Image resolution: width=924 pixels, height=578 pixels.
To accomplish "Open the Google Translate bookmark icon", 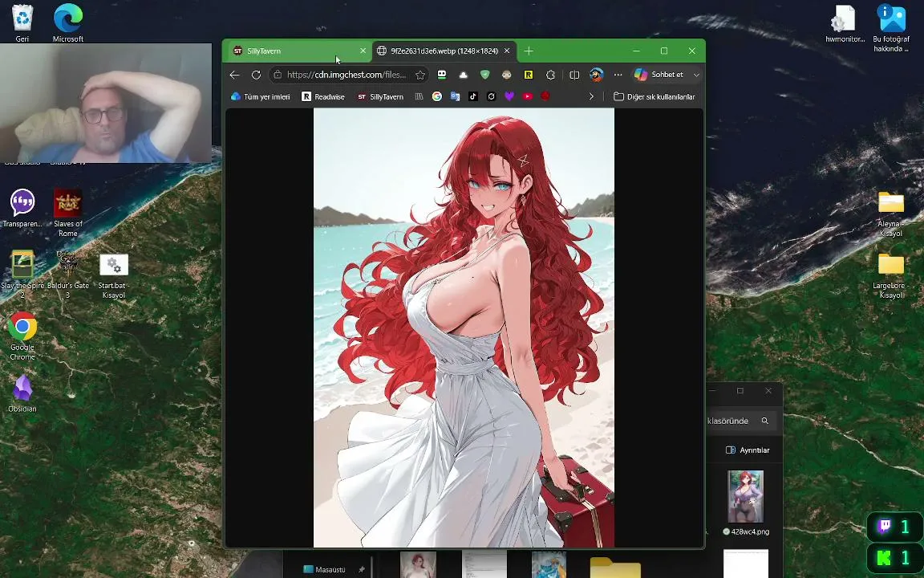I will 455,96.
